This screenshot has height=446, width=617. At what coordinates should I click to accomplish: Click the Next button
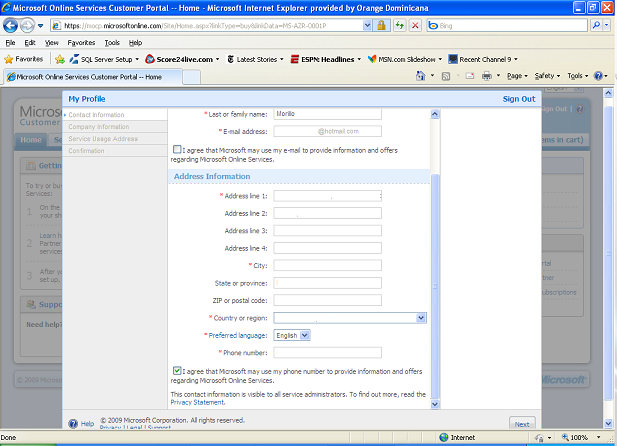(522, 424)
